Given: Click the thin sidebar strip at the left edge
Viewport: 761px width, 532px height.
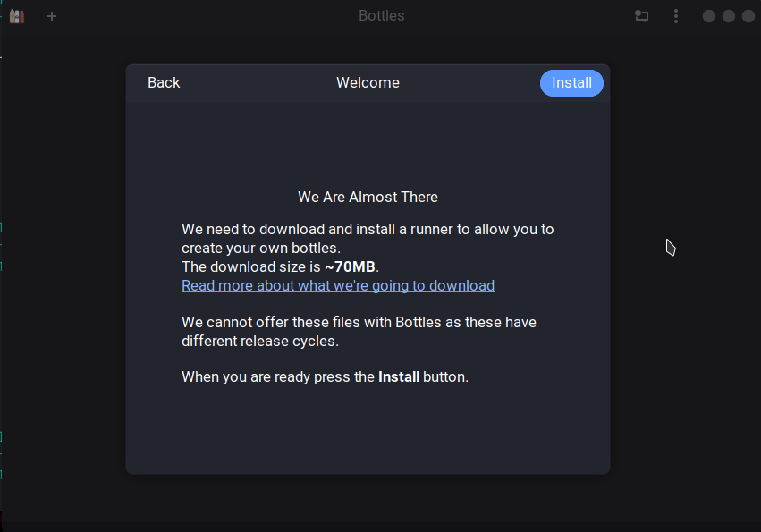Looking at the screenshot, I should [3, 268].
